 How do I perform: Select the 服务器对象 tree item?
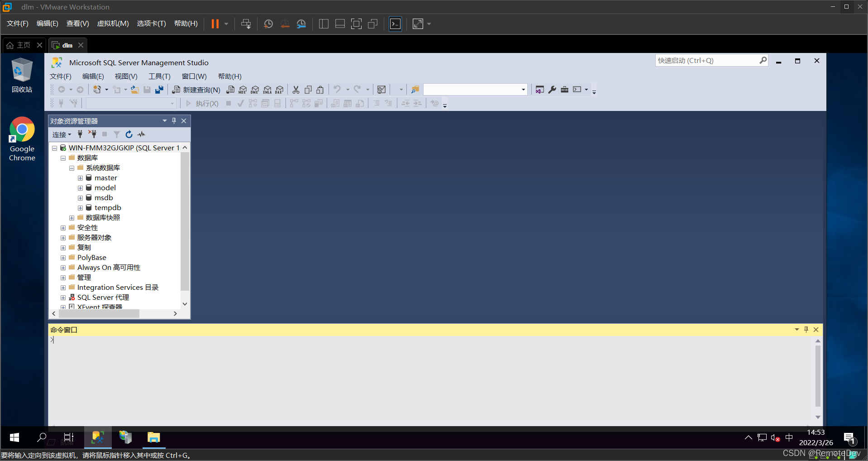(x=94, y=238)
